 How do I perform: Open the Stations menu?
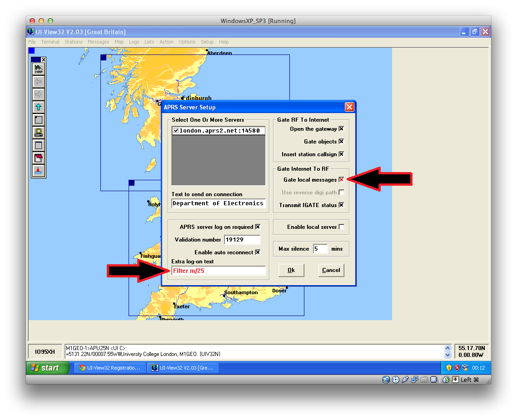74,42
